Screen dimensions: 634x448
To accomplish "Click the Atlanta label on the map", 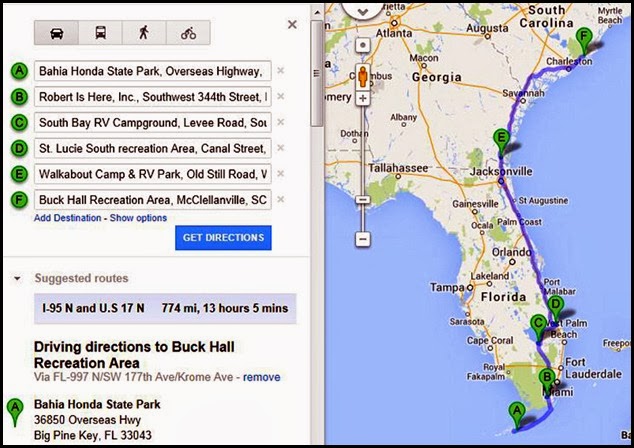I will pyautogui.click(x=394, y=33).
